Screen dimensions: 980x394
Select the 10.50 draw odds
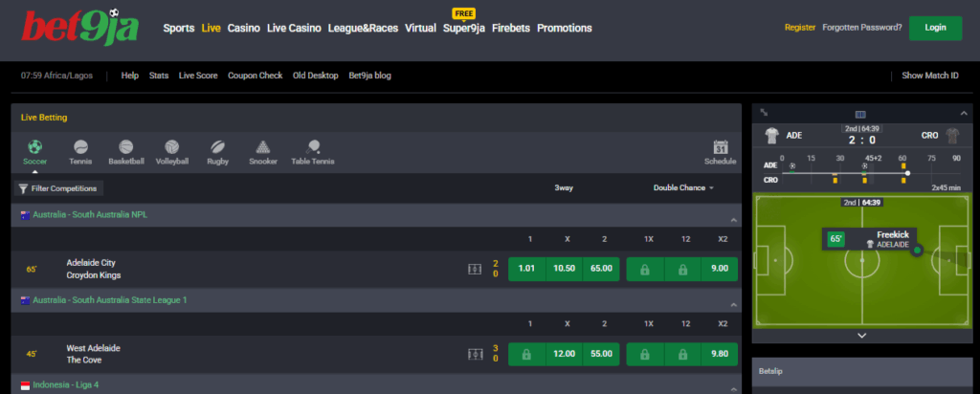click(564, 269)
